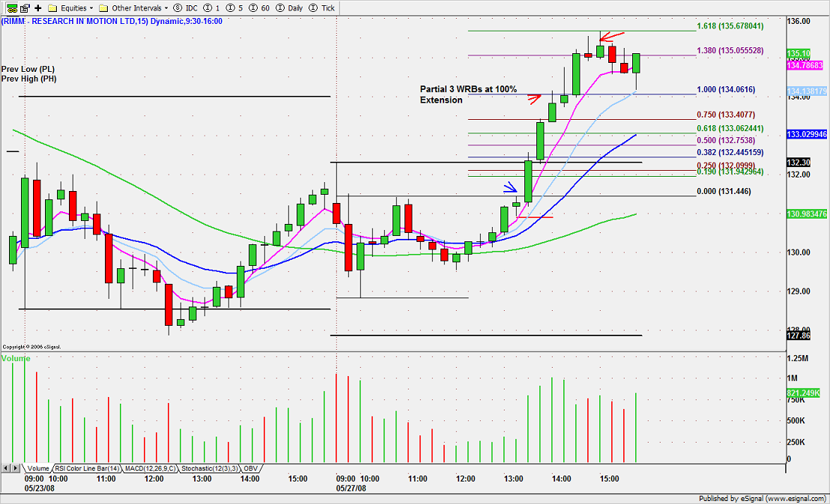Click the 05/27/08 date on time axis
This screenshot has width=830, height=504.
pos(351,488)
